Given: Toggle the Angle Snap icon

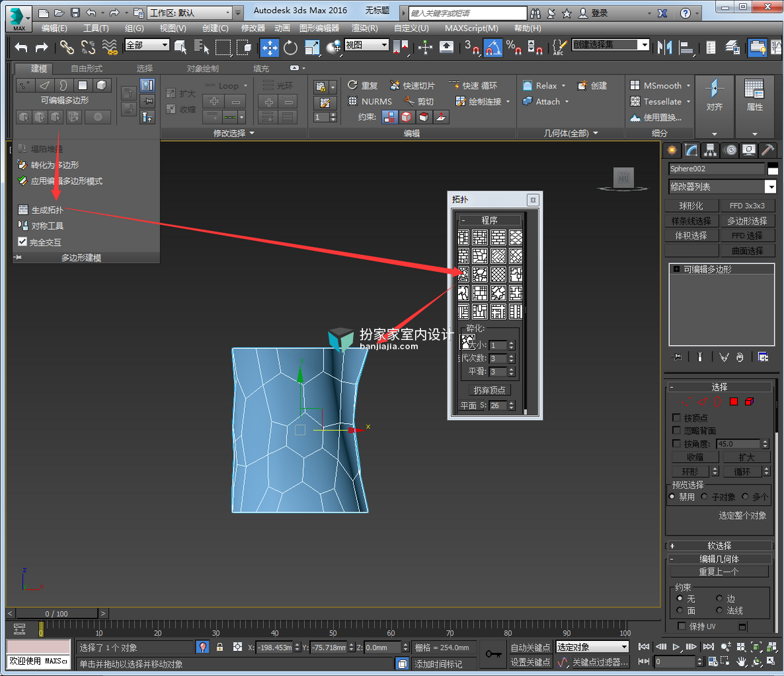Looking at the screenshot, I should pyautogui.click(x=492, y=48).
